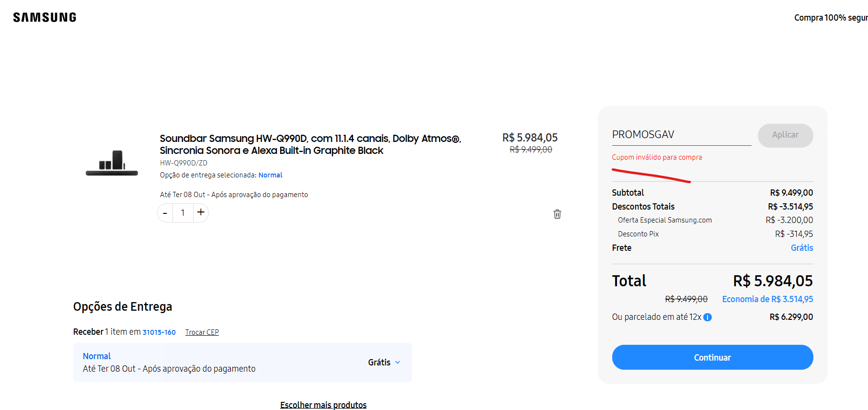Open Escolher mais produtos link

pyautogui.click(x=323, y=405)
